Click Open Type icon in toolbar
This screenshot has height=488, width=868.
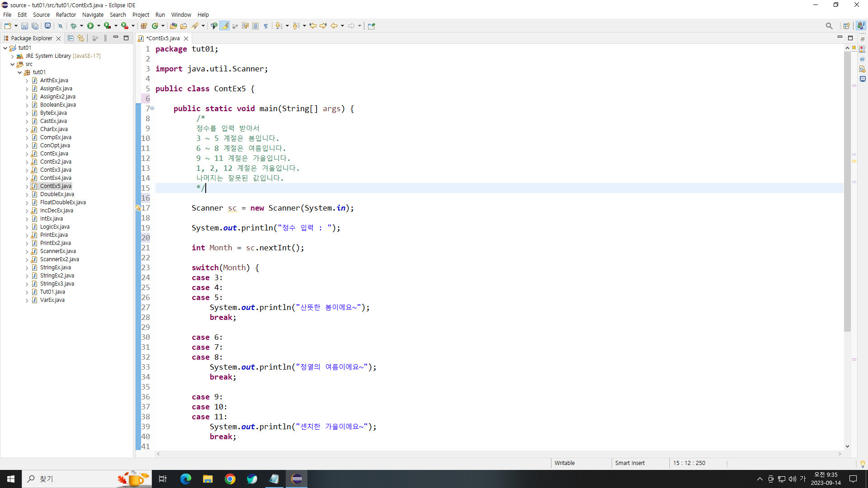click(173, 26)
